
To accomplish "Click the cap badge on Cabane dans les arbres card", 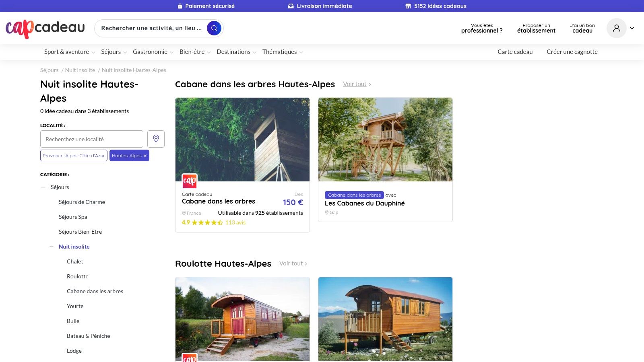I will pyautogui.click(x=190, y=181).
